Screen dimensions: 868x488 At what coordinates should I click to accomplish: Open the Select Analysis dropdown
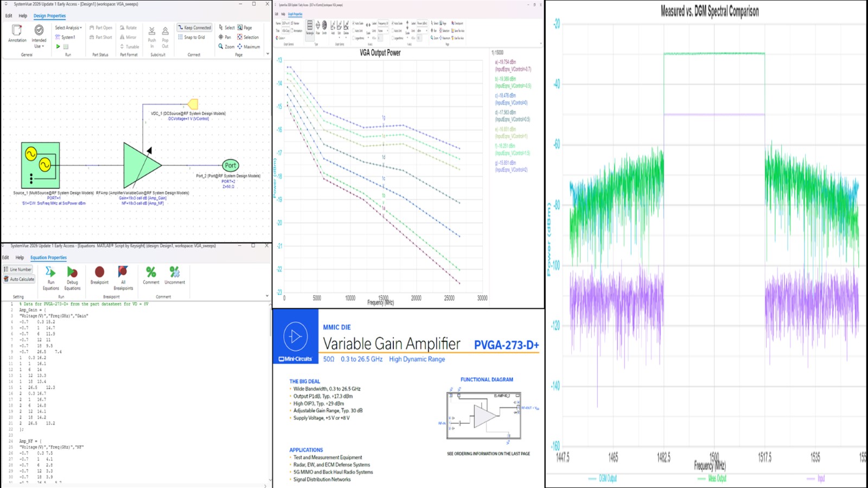click(68, 28)
